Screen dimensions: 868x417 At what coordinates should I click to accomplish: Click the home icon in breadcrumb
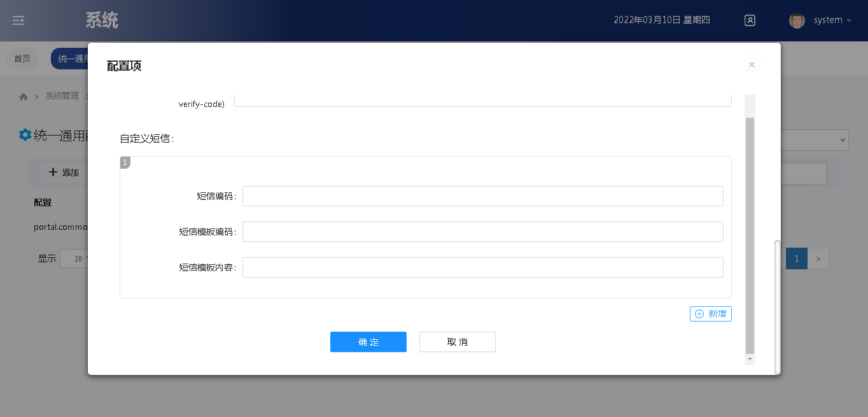click(x=24, y=97)
